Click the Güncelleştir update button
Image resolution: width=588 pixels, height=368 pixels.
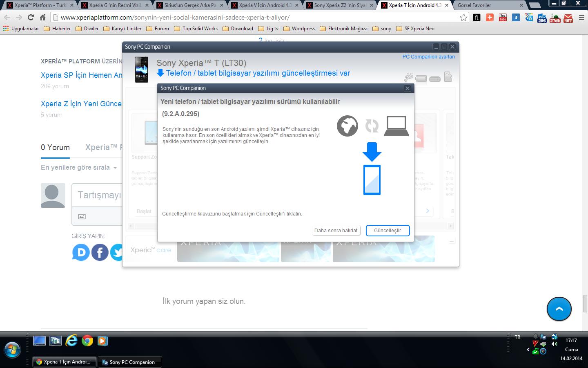click(x=388, y=231)
